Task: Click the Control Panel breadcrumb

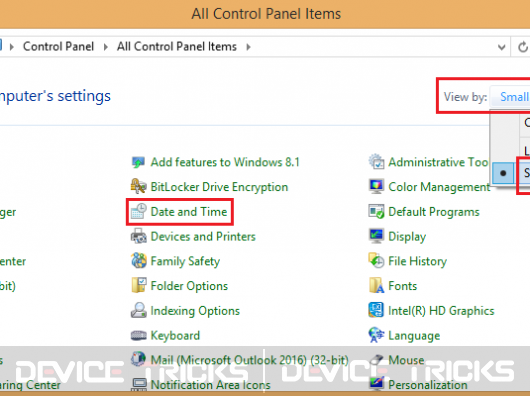Action: point(58,47)
